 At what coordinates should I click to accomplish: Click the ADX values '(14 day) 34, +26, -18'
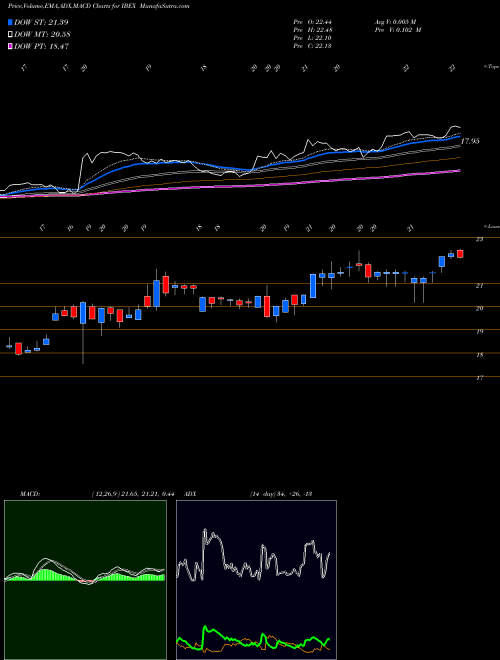(281, 494)
